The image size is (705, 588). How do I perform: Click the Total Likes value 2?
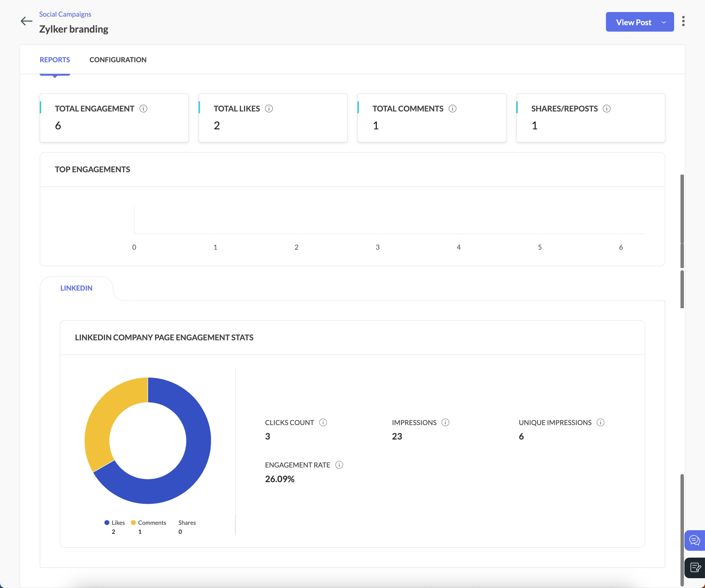[217, 125]
